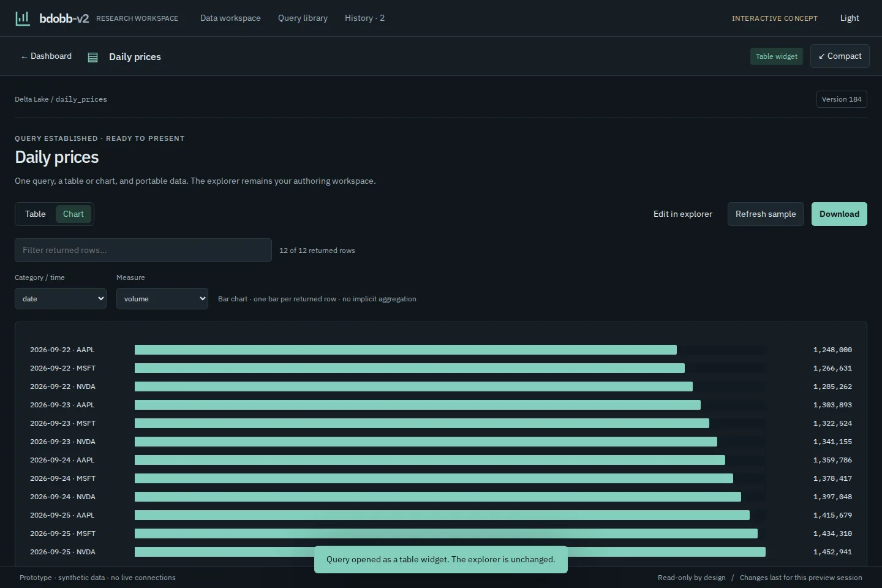
Task: Click the "Read-only by design" footer text
Action: pyautogui.click(x=692, y=578)
